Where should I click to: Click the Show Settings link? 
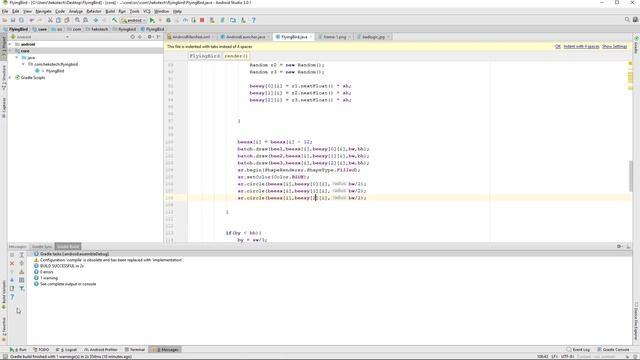click(614, 47)
